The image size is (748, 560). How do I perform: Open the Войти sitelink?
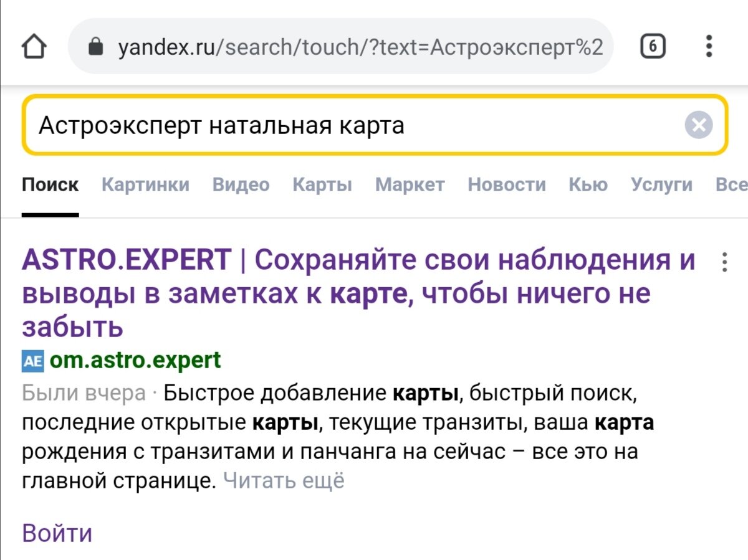click(57, 533)
